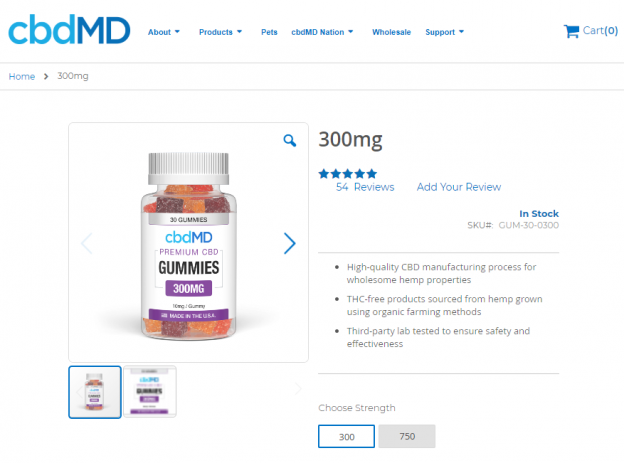Expand the About dropdown menu
Image resolution: width=624 pixels, height=463 pixels.
point(164,32)
